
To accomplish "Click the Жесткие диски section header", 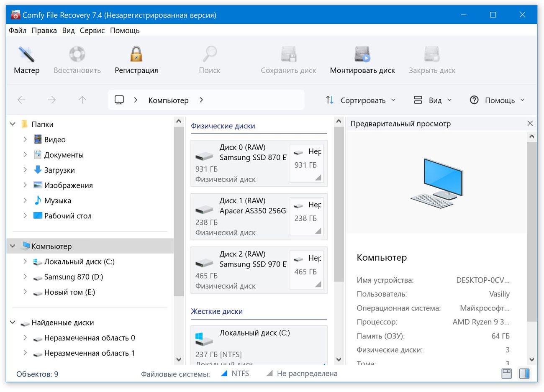I will (217, 311).
